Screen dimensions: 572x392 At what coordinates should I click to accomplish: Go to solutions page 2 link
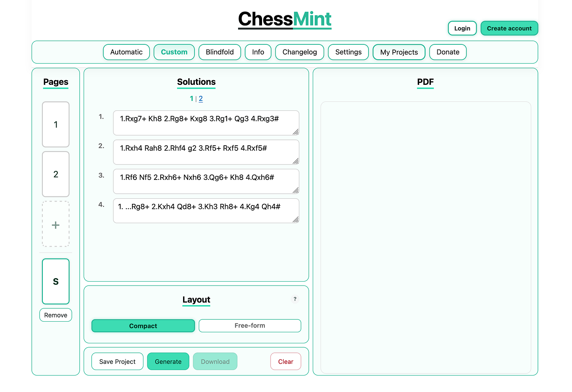201,99
